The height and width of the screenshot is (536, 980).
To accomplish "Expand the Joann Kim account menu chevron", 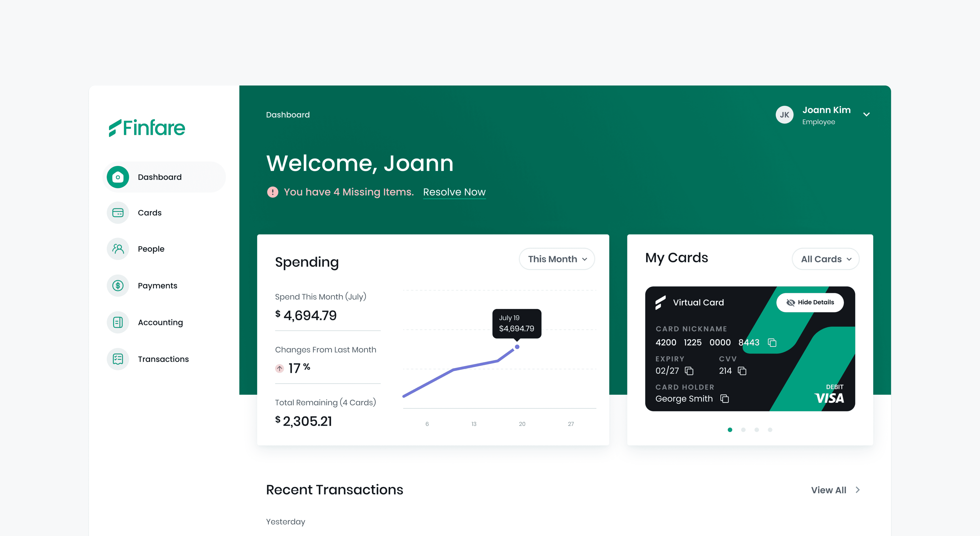I will pyautogui.click(x=866, y=115).
